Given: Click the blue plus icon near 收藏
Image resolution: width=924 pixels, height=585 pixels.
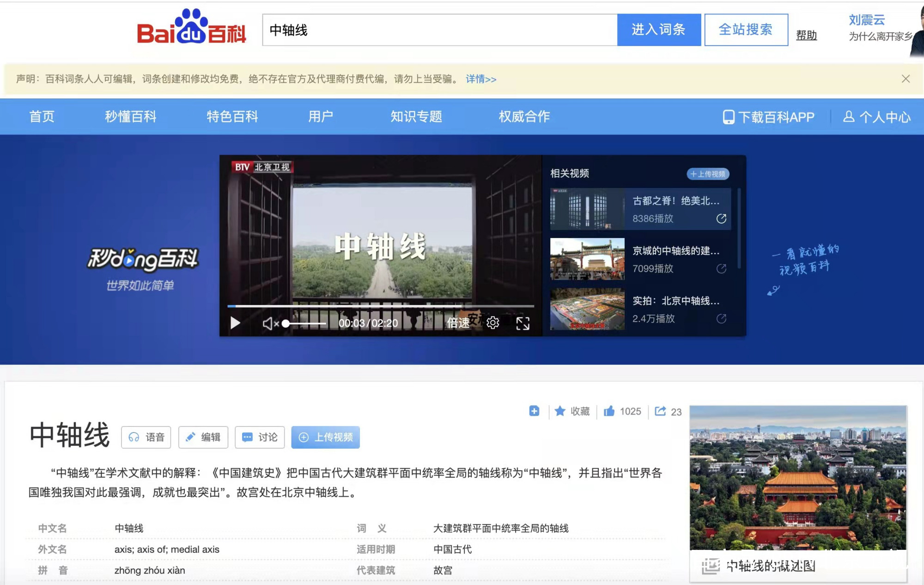Looking at the screenshot, I should pos(534,411).
